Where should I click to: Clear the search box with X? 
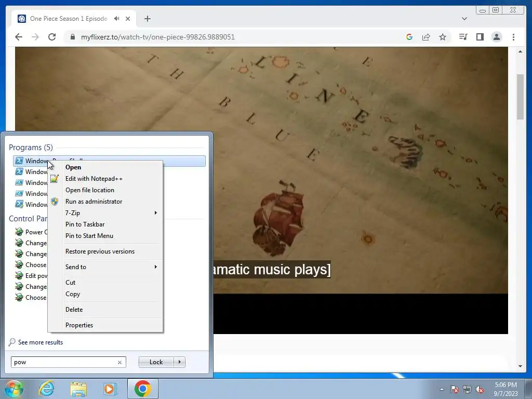click(119, 362)
